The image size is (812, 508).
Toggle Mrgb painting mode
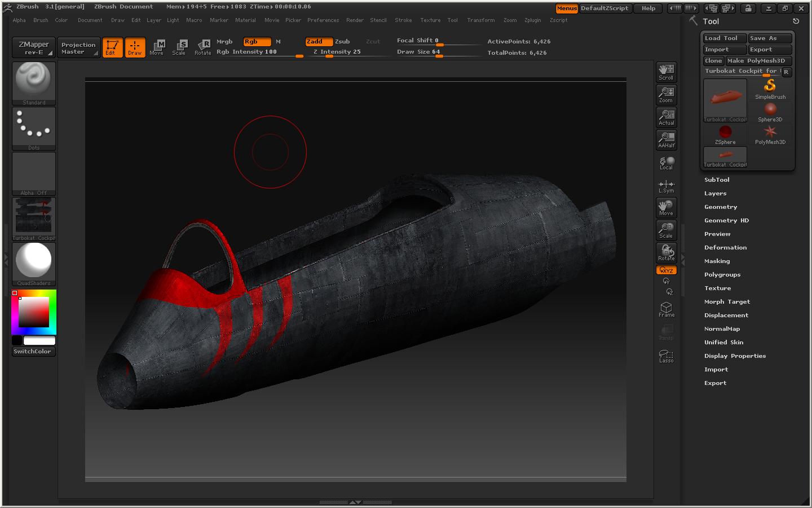coord(224,41)
